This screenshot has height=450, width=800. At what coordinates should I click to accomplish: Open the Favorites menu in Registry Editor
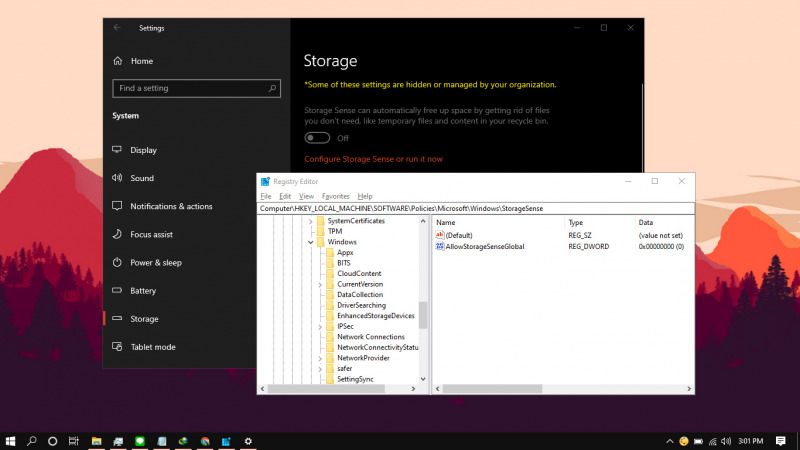click(335, 196)
